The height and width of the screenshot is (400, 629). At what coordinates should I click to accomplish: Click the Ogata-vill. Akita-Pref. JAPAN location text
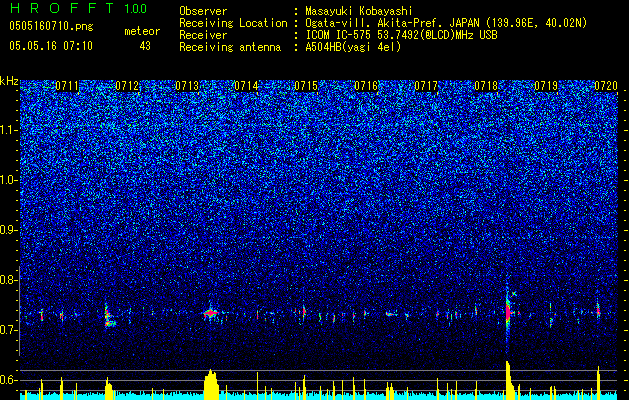(x=446, y=23)
